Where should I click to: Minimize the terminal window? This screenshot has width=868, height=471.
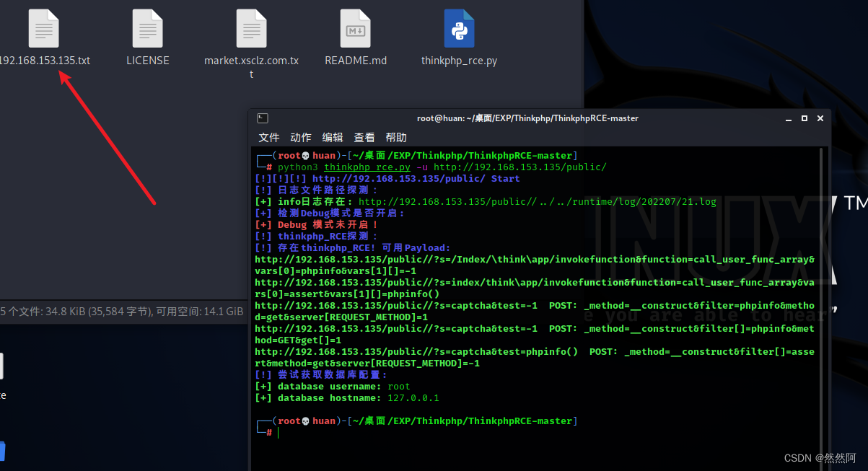789,118
